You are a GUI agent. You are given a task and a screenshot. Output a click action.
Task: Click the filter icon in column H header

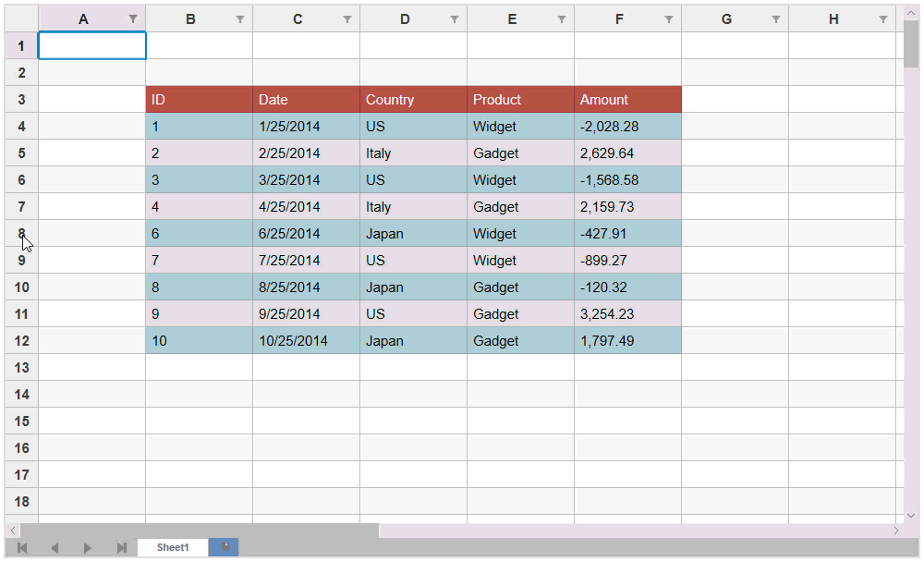[883, 19]
